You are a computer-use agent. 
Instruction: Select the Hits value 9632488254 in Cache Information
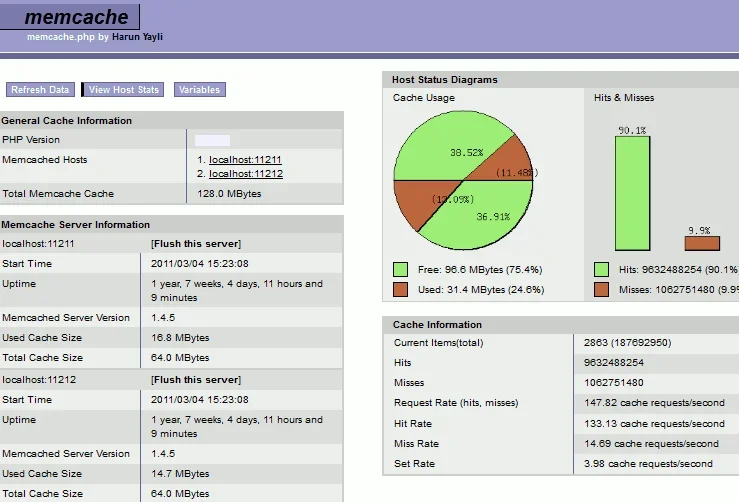pyautogui.click(x=614, y=362)
